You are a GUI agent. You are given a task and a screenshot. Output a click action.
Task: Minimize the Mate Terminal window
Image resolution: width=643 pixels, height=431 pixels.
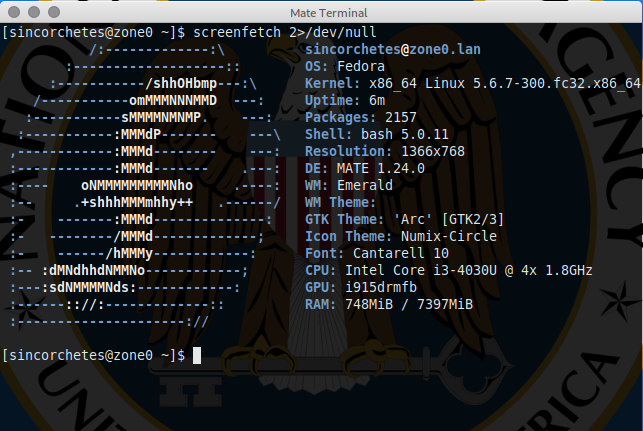(32, 13)
